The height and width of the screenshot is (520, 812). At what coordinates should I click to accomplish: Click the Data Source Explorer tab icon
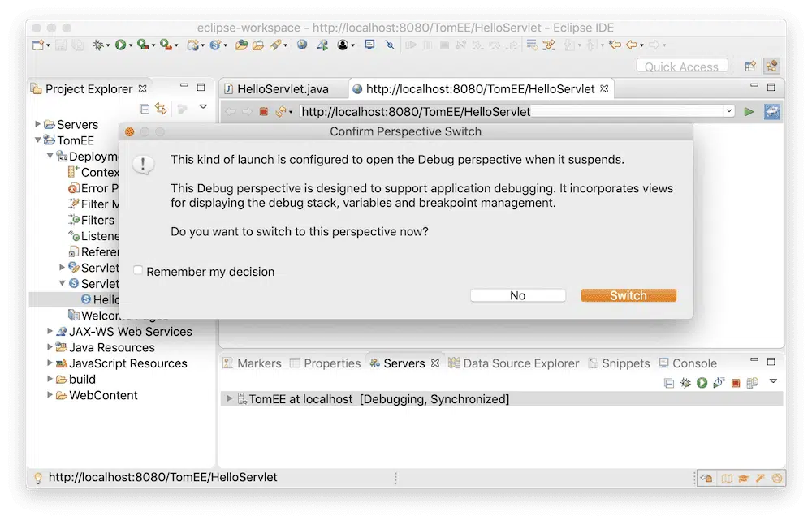[455, 363]
